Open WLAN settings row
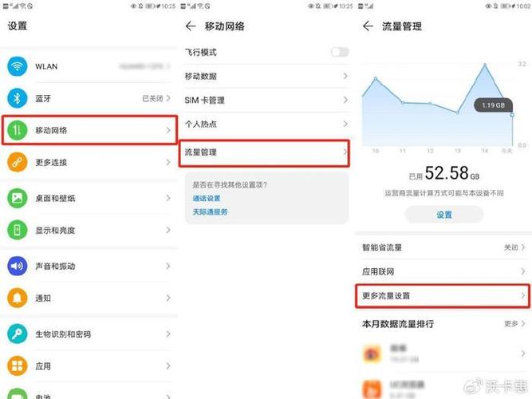The width and height of the screenshot is (532, 399). (89, 66)
